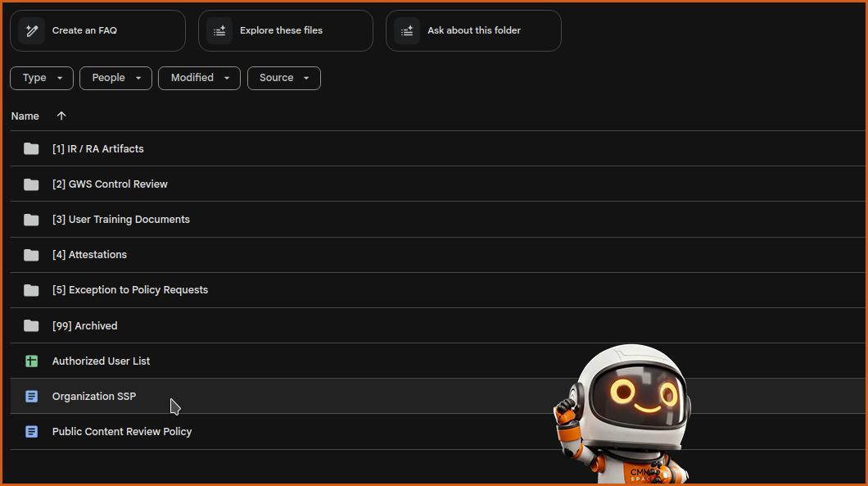The image size is (868, 486).
Task: Open the [4] Attestations folder
Action: click(437, 255)
